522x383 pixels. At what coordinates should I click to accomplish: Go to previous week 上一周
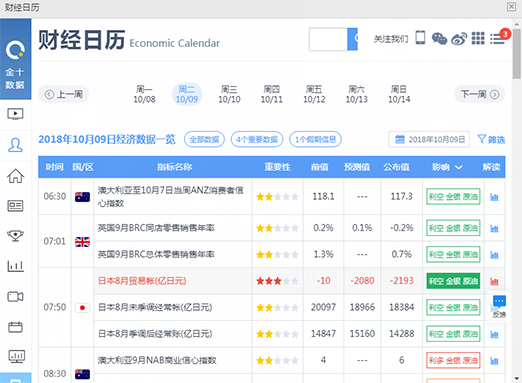click(x=64, y=94)
